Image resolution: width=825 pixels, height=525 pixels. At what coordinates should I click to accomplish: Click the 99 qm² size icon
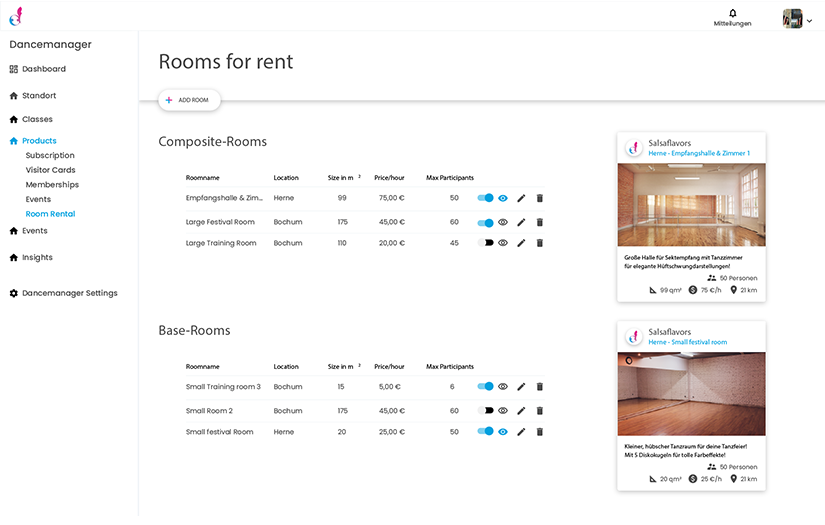pos(653,290)
